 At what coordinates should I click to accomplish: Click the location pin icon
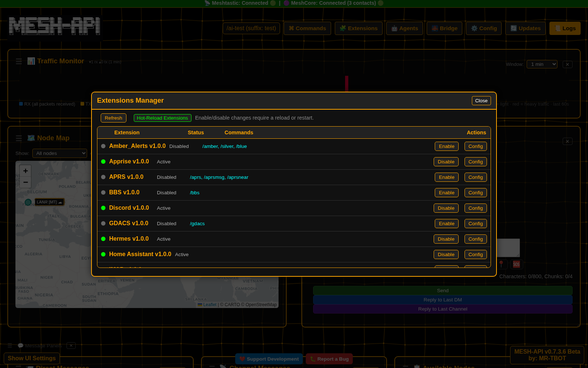(501, 264)
